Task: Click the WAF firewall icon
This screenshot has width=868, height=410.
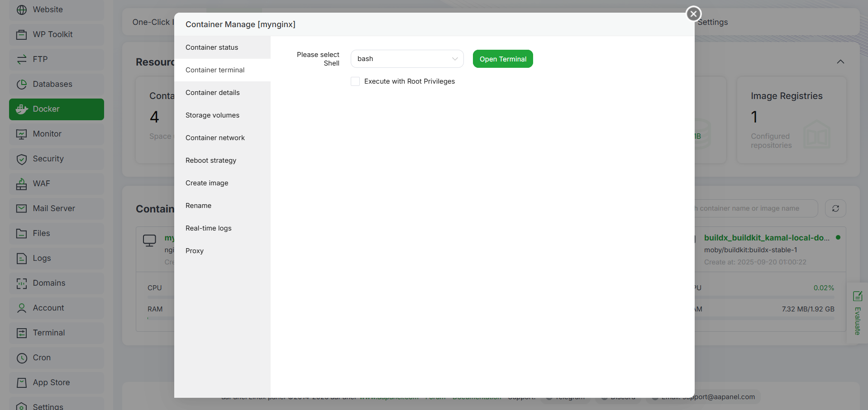Action: 21,184
